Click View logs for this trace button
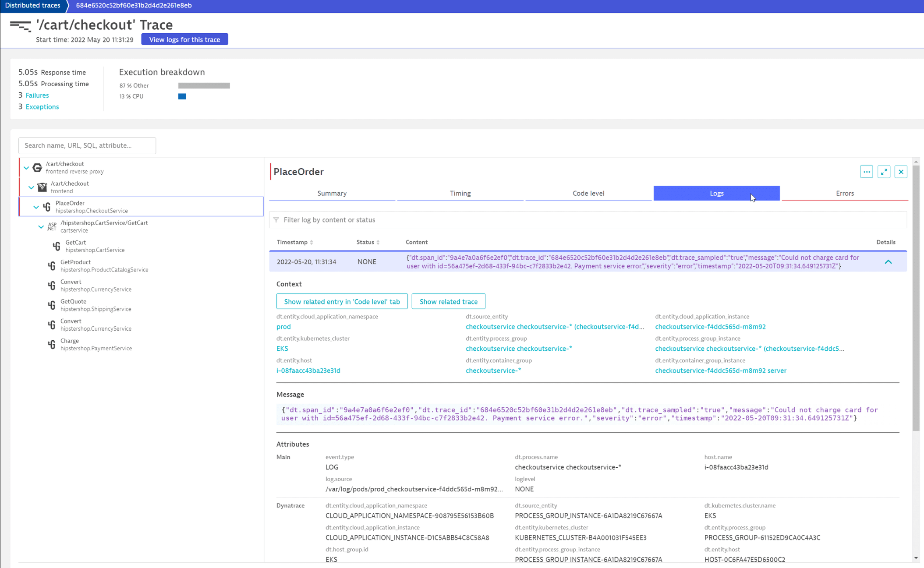Screen dimensions: 924x568 (x=184, y=39)
